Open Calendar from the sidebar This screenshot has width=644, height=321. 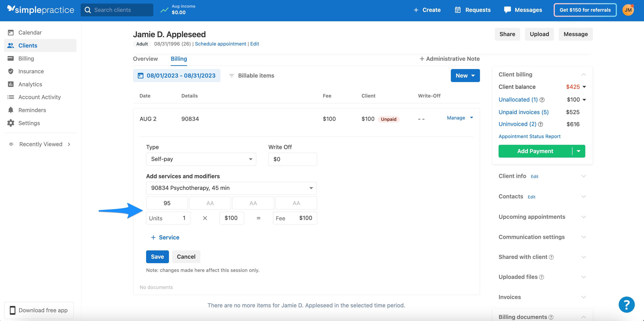[x=30, y=32]
